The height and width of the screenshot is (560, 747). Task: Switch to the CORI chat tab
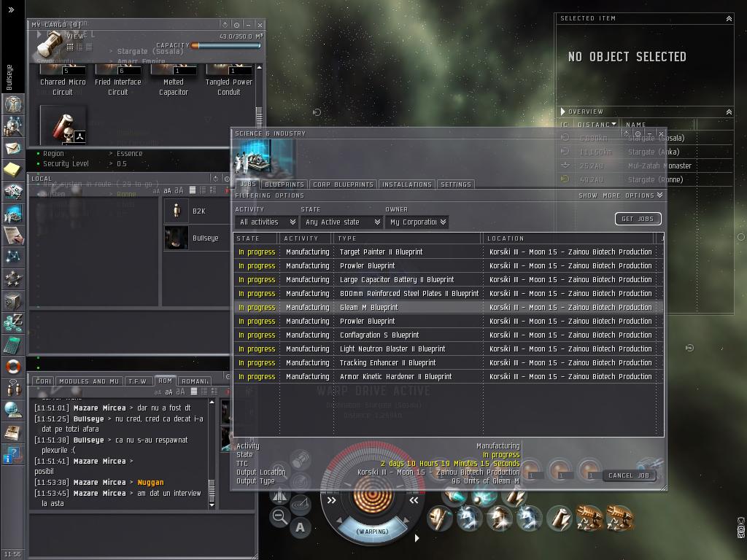click(x=43, y=381)
